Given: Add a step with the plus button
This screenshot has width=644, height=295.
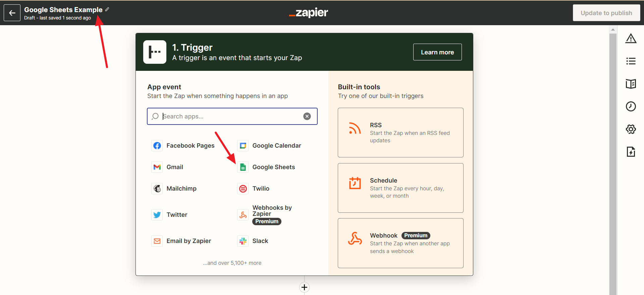Looking at the screenshot, I should (304, 287).
